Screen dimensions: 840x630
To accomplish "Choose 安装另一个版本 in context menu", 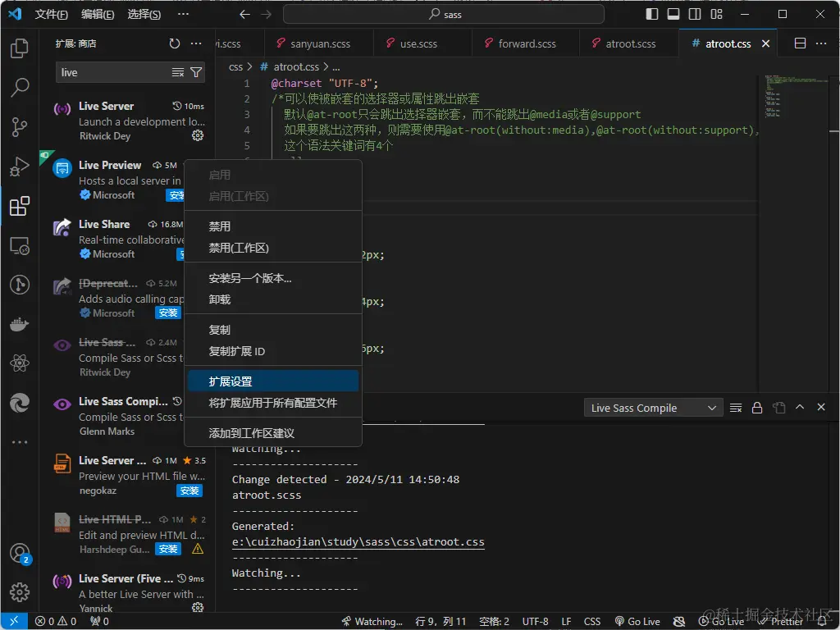I will 273,279.
